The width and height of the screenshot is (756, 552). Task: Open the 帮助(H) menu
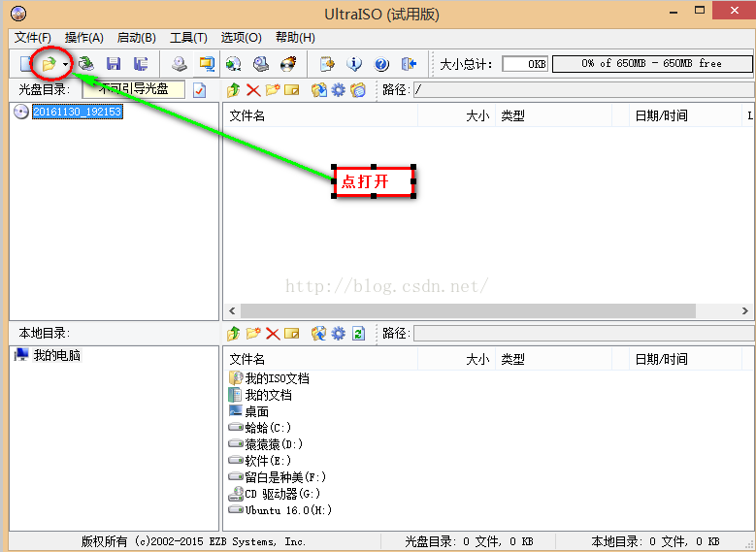[295, 38]
